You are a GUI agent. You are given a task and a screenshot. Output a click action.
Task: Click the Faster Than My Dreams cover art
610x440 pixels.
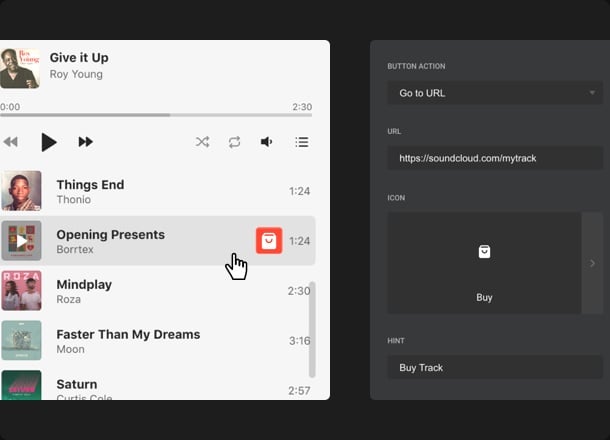click(x=21, y=340)
